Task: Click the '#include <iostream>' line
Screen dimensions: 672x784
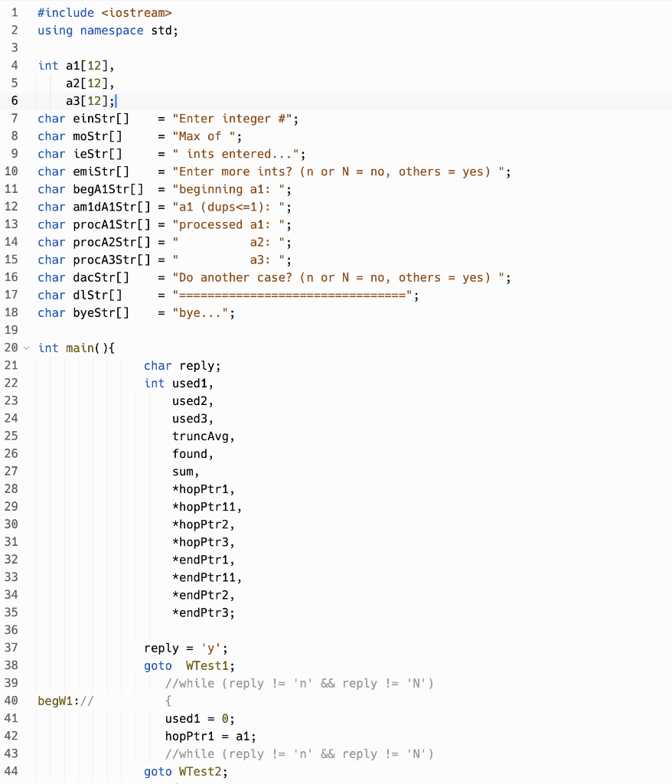Action: click(105, 12)
